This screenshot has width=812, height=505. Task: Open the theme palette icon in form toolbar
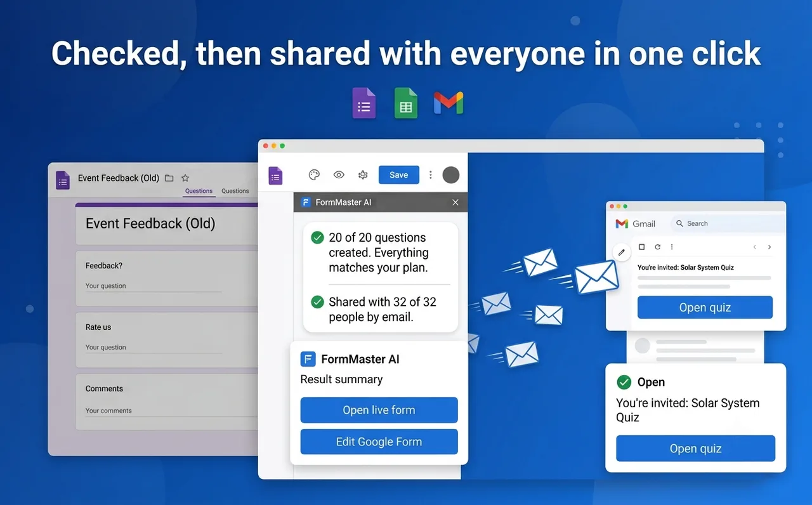tap(314, 175)
